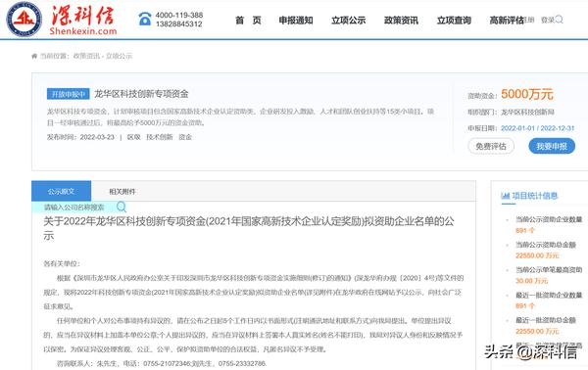Image resolution: width=588 pixels, height=370 pixels.
Task: Click the 开放申报中 status badge
Action: (69, 94)
